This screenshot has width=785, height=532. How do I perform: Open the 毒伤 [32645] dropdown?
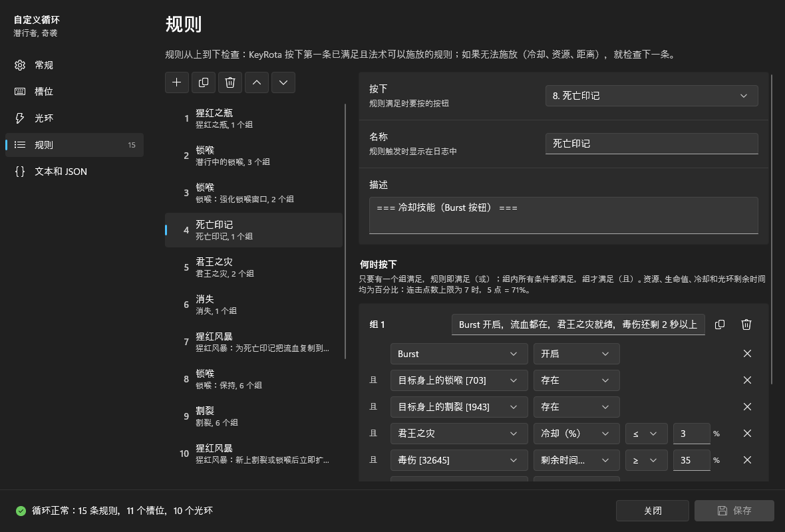[459, 460]
